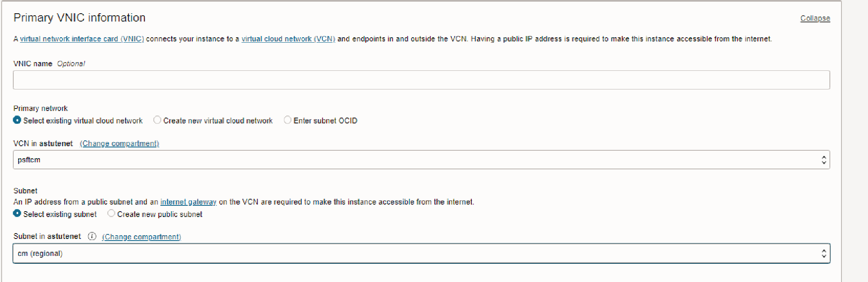The image size is (868, 282).
Task: Pick another subnet from the cm (regional) selector
Action: tap(415, 253)
